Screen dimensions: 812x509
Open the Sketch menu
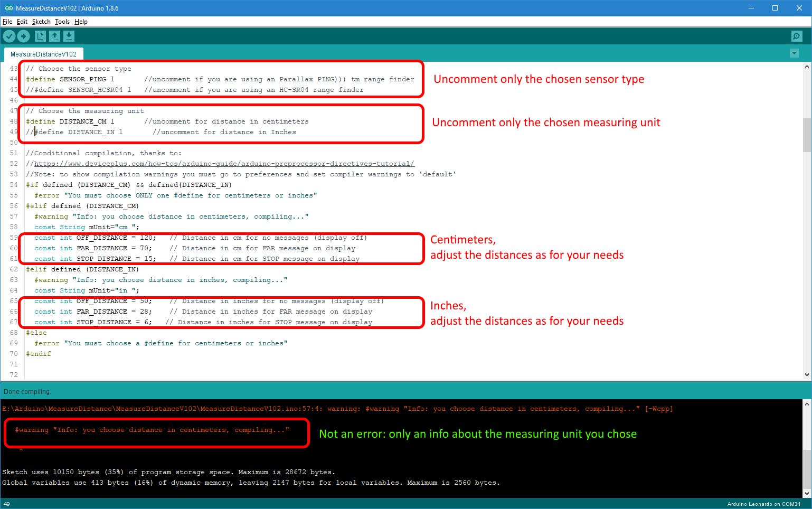[x=41, y=22]
